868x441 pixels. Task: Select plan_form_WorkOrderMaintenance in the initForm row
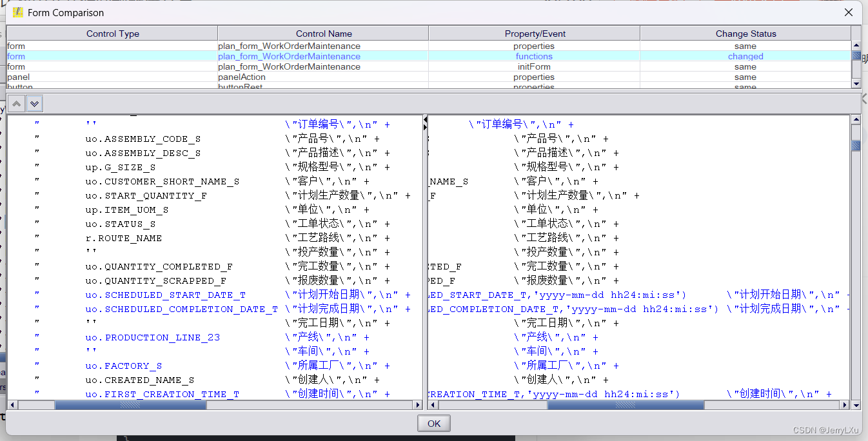click(x=324, y=66)
